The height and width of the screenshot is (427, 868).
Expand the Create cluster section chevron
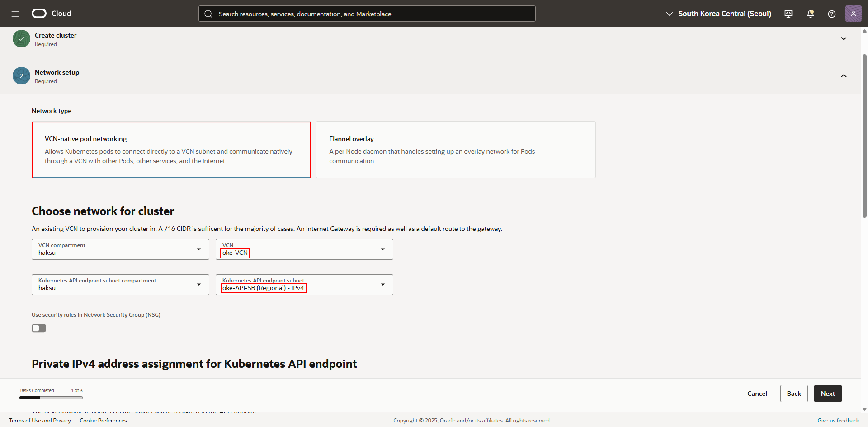click(844, 39)
